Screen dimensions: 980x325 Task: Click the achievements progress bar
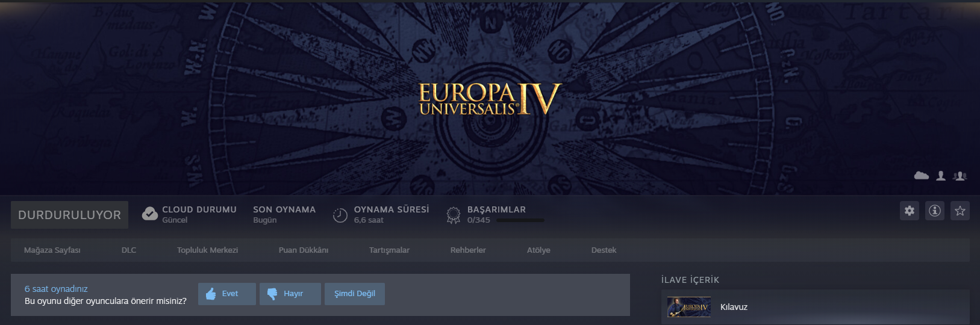pos(520,220)
